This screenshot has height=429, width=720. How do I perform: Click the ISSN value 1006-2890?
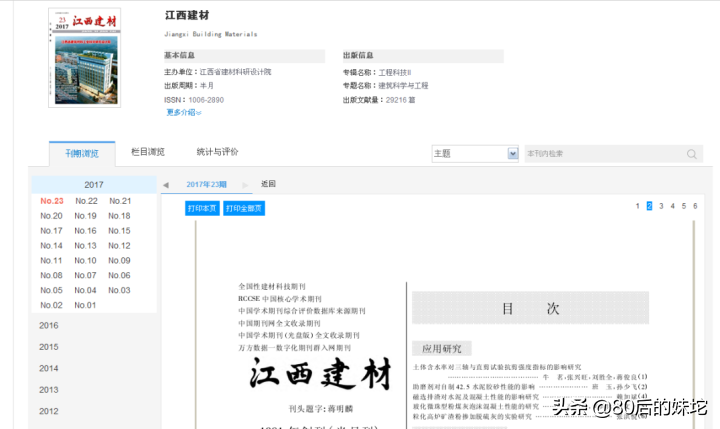point(206,100)
